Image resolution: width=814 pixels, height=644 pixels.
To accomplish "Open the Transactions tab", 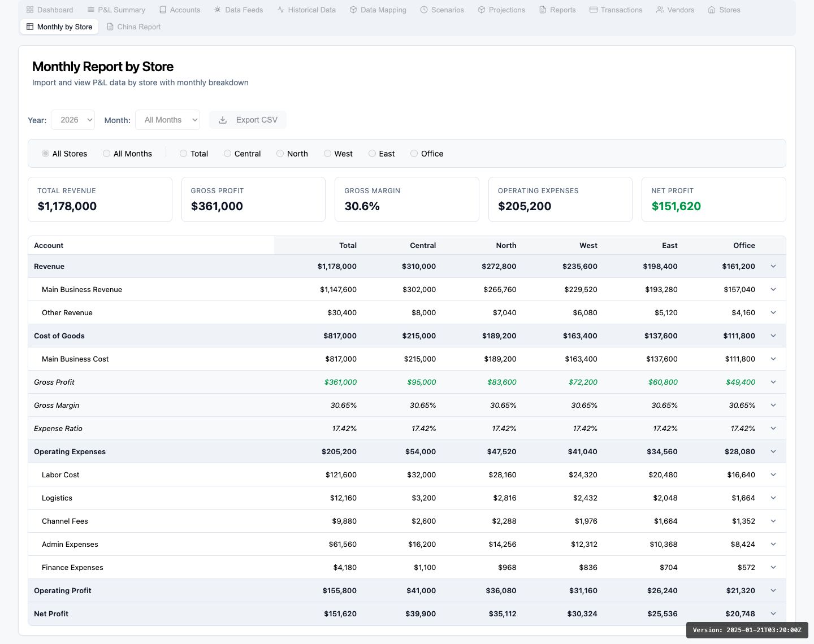I will tap(616, 10).
